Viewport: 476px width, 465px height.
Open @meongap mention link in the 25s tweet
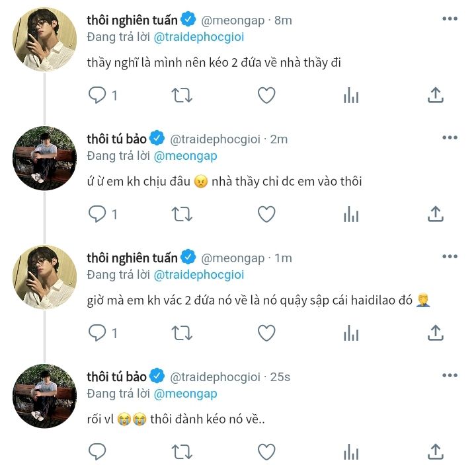[x=185, y=394]
